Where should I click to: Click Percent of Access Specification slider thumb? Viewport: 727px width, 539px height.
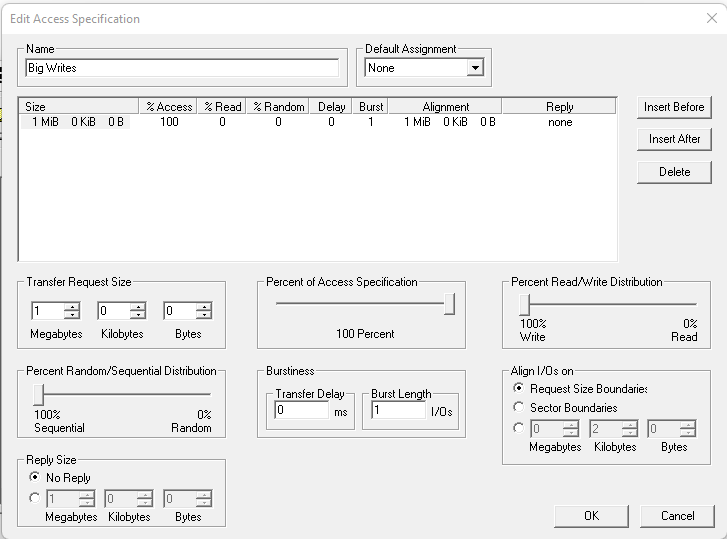point(449,304)
